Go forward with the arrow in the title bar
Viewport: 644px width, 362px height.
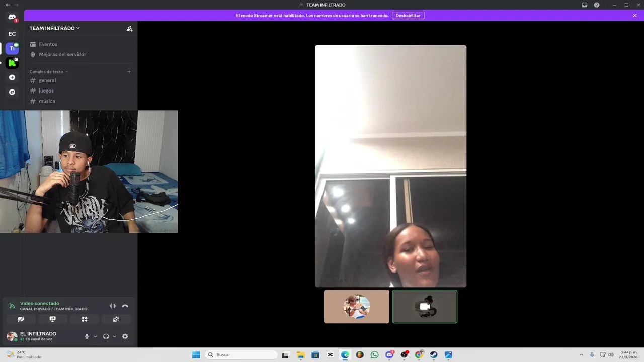click(16, 5)
